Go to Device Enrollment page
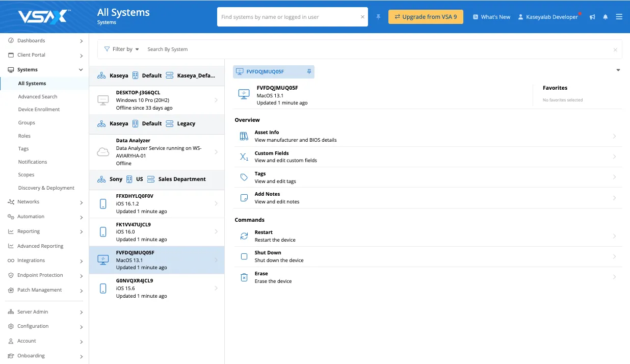The height and width of the screenshot is (364, 630). (x=39, y=110)
